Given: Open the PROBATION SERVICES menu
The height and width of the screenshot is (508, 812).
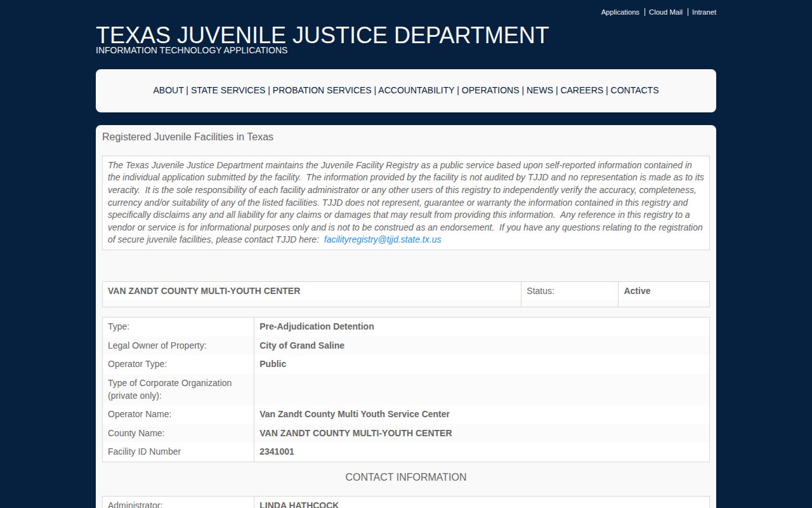Looking at the screenshot, I should click(322, 90).
